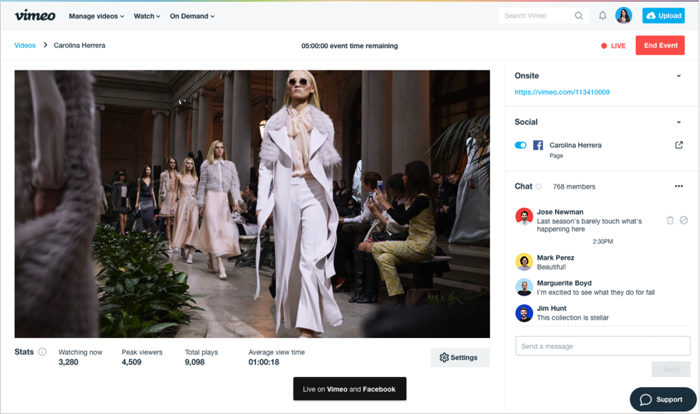This screenshot has width=700, height=414.
Task: Toggle Carolina Herrera Facebook streaming switch
Action: pos(521,145)
